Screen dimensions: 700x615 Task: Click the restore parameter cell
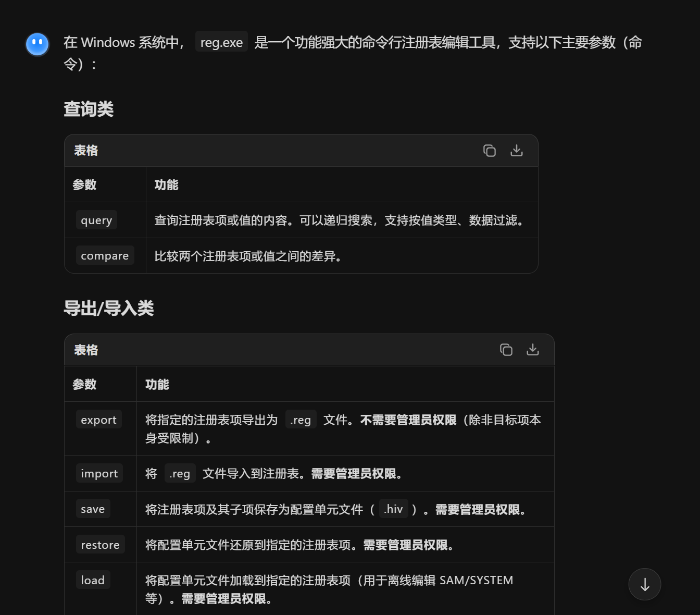100,545
